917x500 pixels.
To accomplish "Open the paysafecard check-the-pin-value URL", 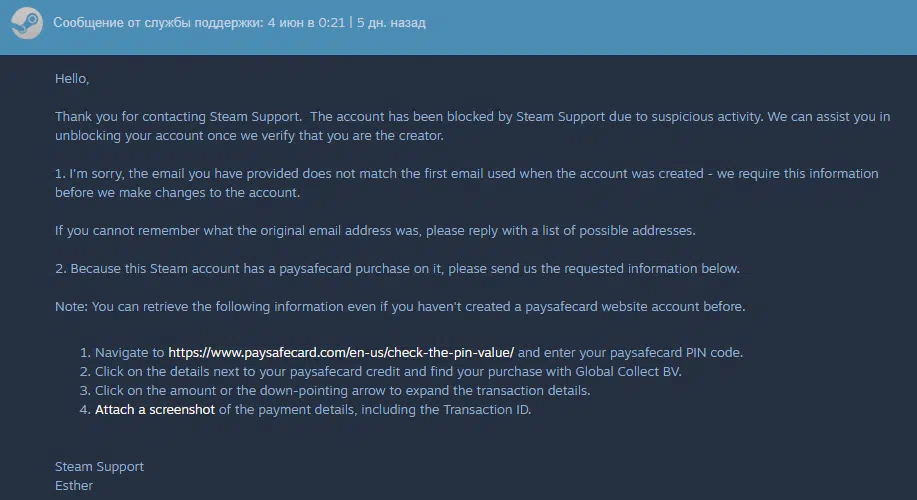I will [341, 353].
